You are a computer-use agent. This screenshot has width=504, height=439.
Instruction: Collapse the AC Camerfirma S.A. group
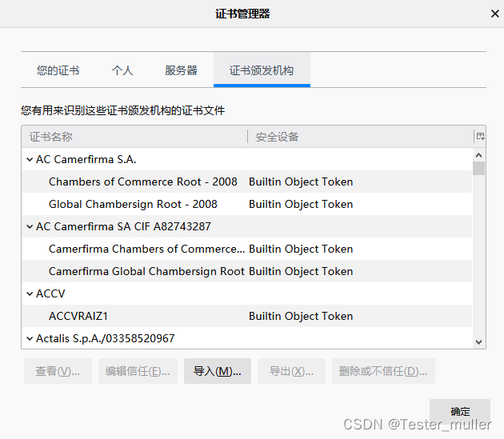coord(30,159)
